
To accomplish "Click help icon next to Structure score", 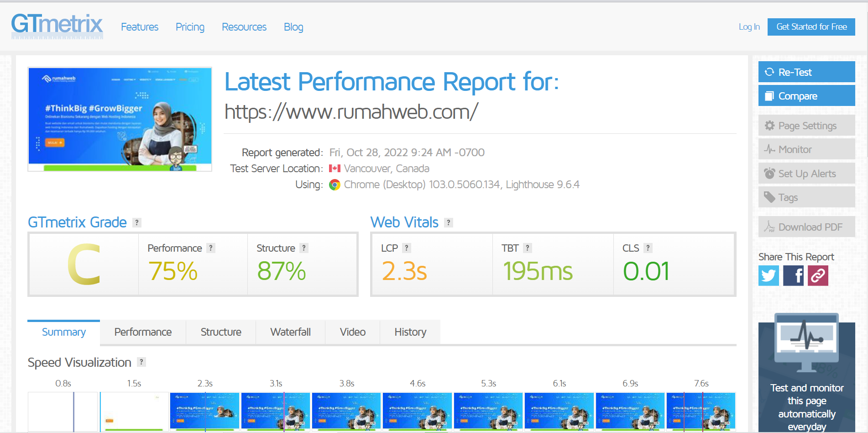I will (x=304, y=248).
